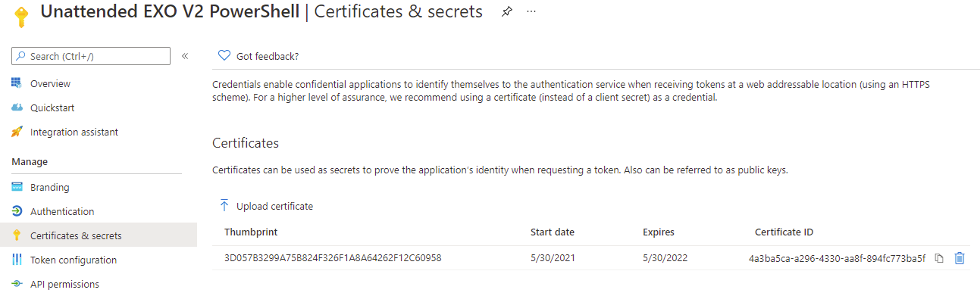Copy the Certificate ID to clipboard
The image size is (980, 296).
tap(939, 258)
